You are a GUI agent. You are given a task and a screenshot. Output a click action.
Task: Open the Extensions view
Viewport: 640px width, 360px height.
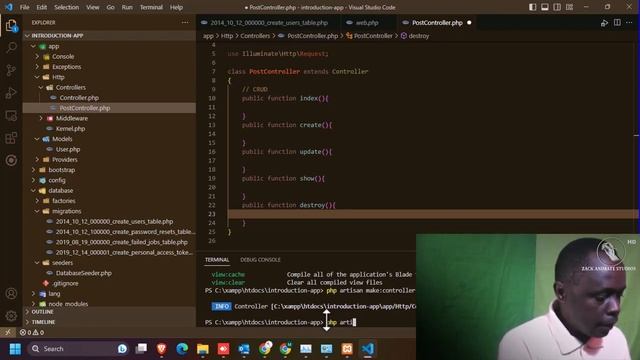click(11, 138)
